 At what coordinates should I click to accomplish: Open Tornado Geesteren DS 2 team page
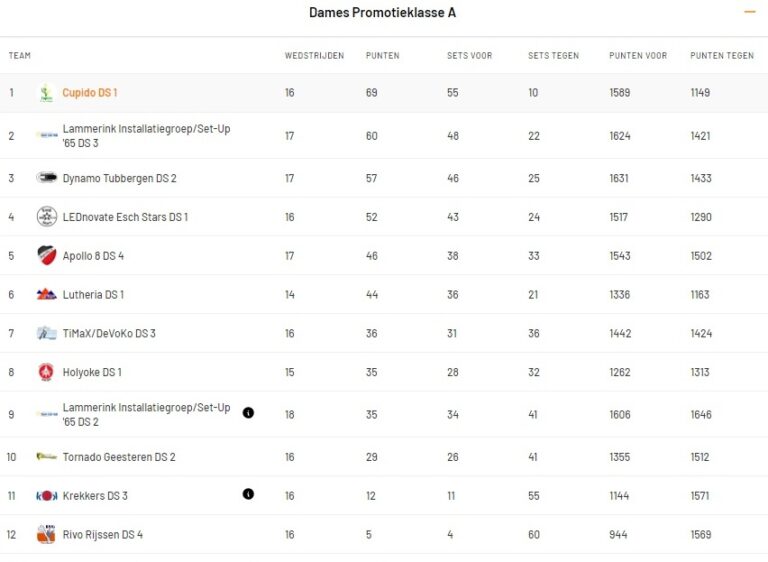[119, 457]
